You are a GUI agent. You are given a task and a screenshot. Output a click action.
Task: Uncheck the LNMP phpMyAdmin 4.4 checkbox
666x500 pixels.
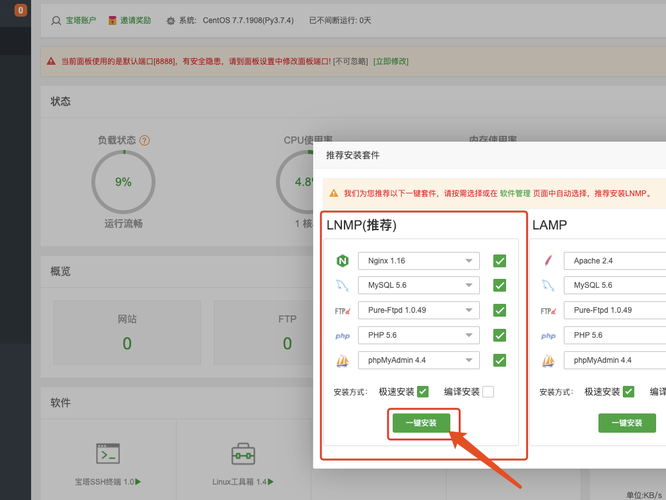(500, 361)
